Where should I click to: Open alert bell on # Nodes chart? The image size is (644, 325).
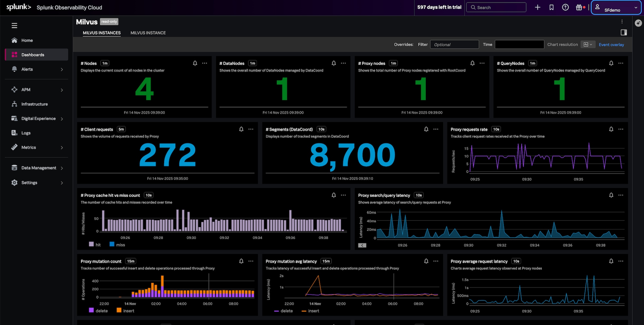195,63
